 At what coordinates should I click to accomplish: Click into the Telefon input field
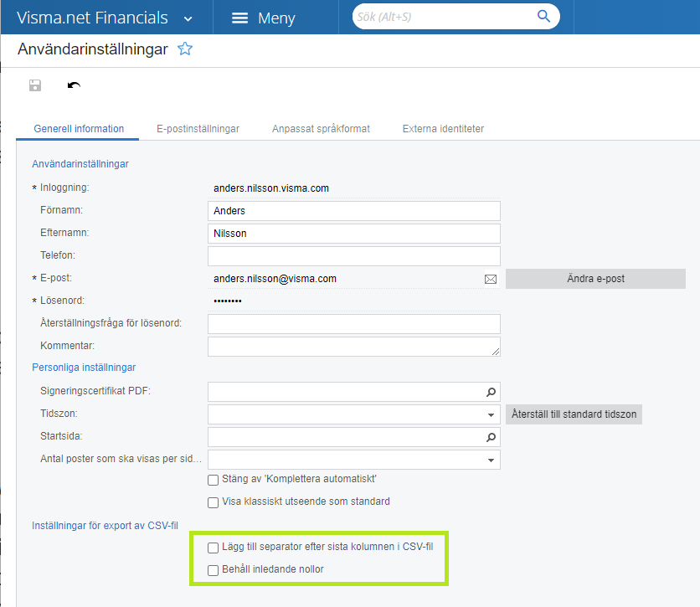point(353,256)
